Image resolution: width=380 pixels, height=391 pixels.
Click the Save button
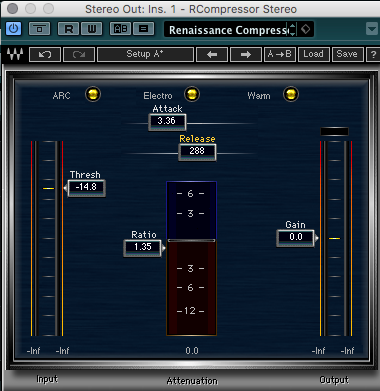point(347,54)
